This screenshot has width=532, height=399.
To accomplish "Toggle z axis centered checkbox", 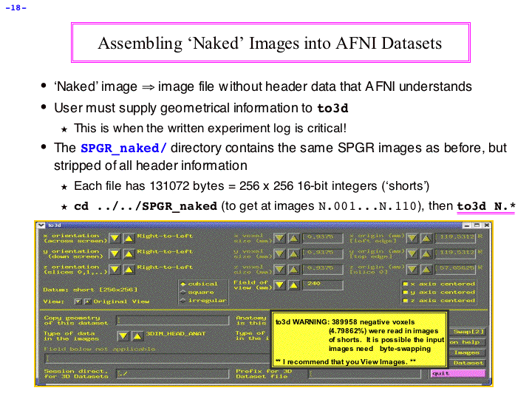I will point(404,300).
